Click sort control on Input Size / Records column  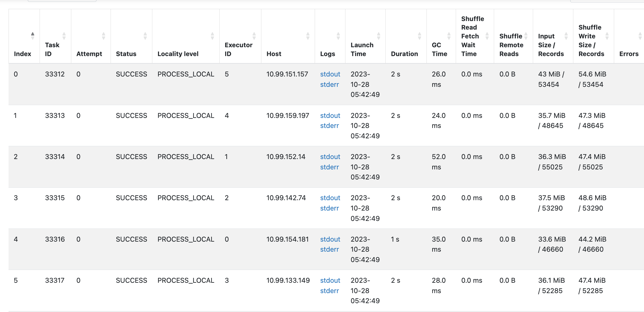point(566,36)
